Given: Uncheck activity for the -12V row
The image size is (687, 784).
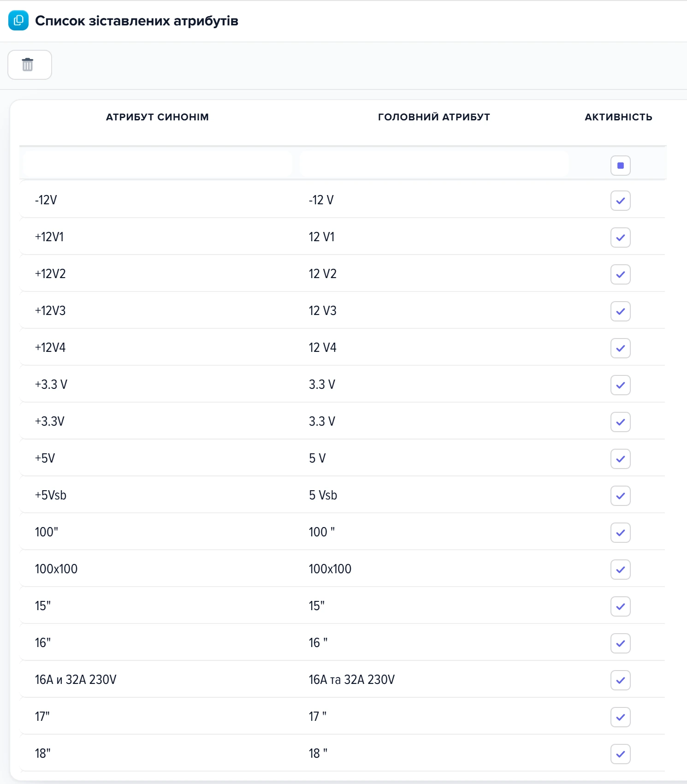Looking at the screenshot, I should tap(621, 201).
